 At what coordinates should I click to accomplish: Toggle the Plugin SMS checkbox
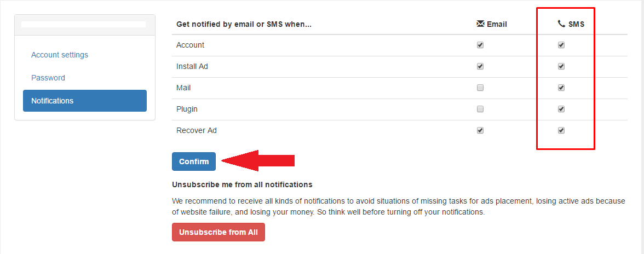pyautogui.click(x=561, y=109)
